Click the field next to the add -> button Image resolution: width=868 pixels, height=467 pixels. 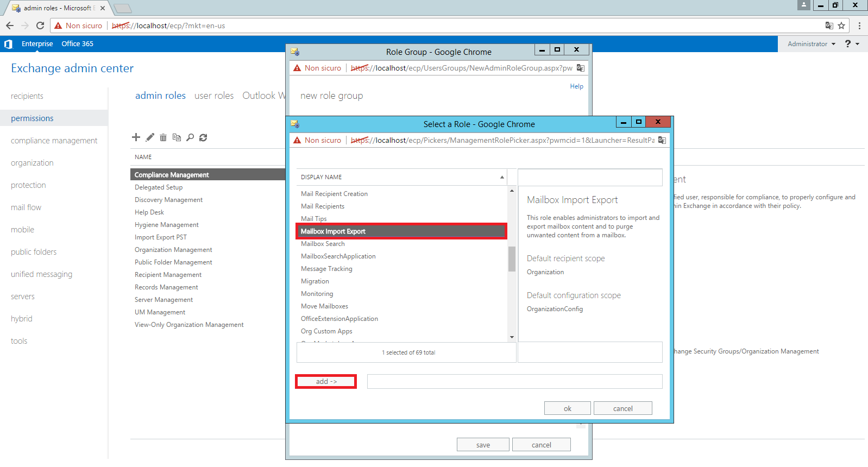[514, 382]
